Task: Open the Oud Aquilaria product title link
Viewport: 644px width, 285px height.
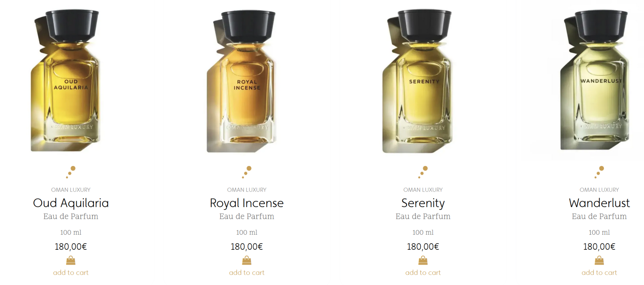Action: [71, 203]
